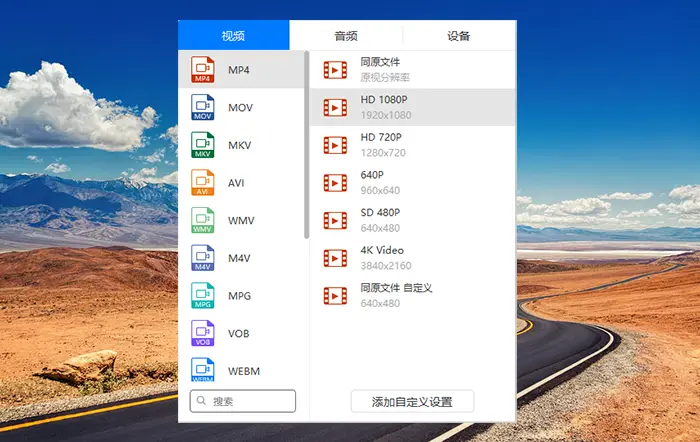Pick the 3840x2160 resolution text
The image size is (700, 442).
point(386,266)
